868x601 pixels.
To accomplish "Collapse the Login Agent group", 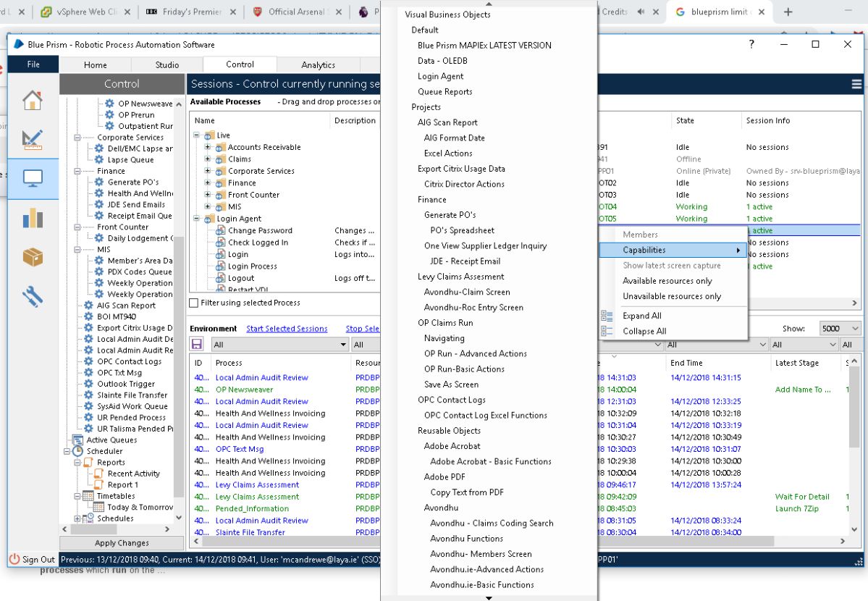I will (196, 218).
